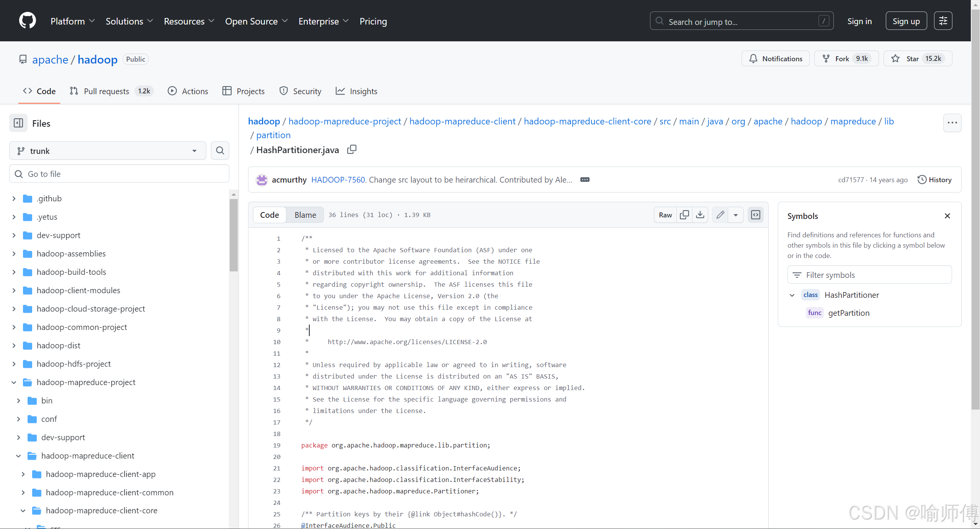Click the hadoop-dist folder icon

point(28,345)
